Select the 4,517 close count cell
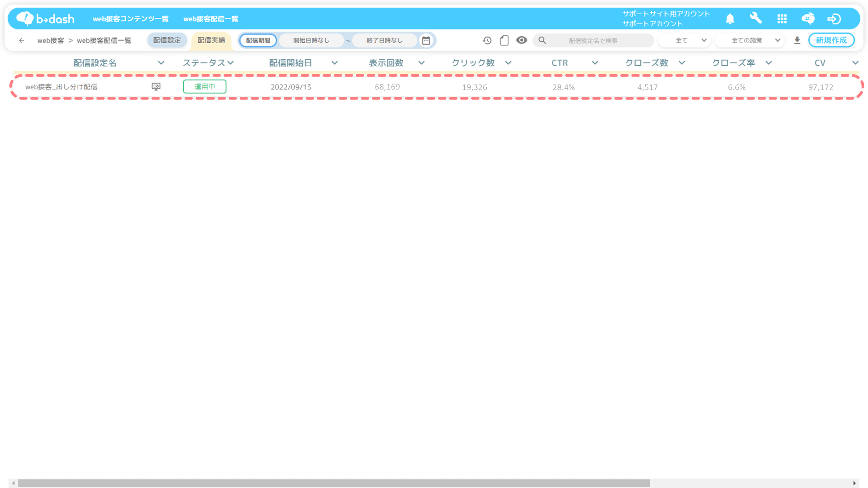The width and height of the screenshot is (868, 488). pos(648,87)
